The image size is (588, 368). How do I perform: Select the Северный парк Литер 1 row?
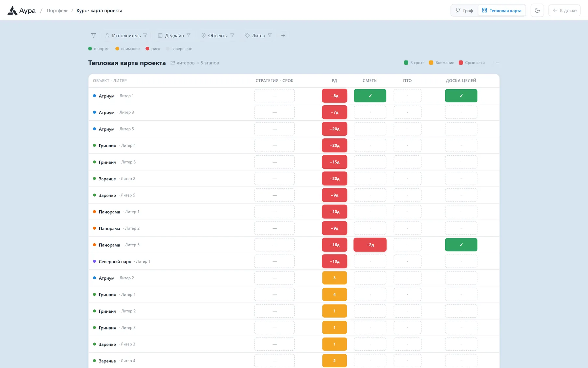coord(294,261)
